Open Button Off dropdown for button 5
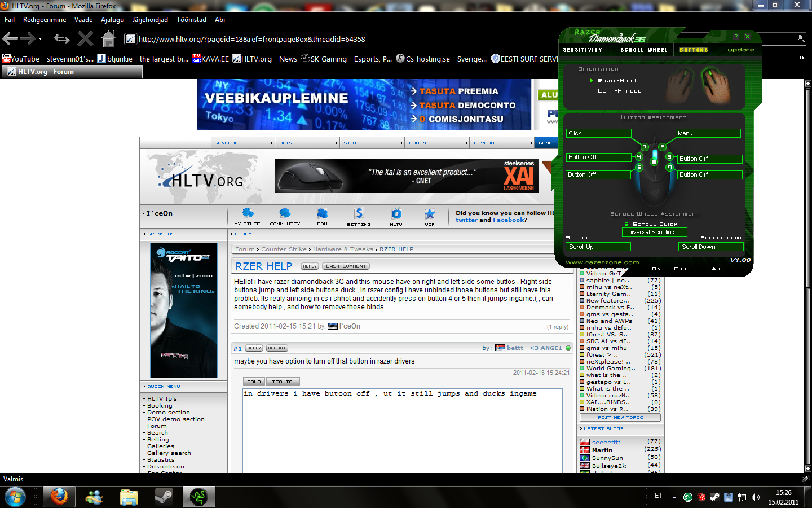Image resolution: width=812 pixels, height=508 pixels. tap(709, 159)
